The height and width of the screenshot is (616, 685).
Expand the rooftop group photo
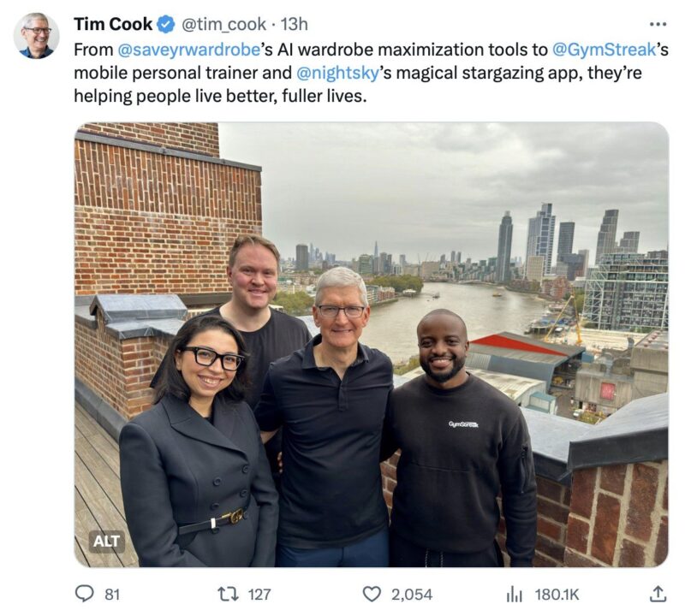click(372, 345)
